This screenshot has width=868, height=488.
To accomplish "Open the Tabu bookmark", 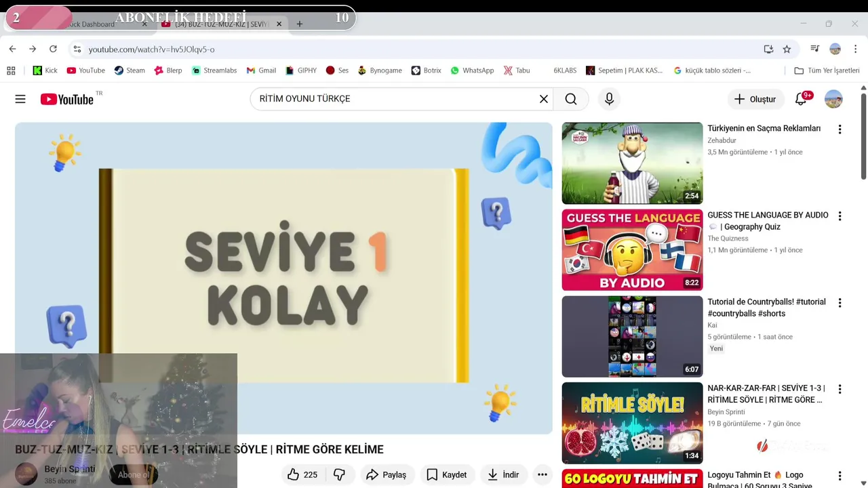I will [x=517, y=70].
